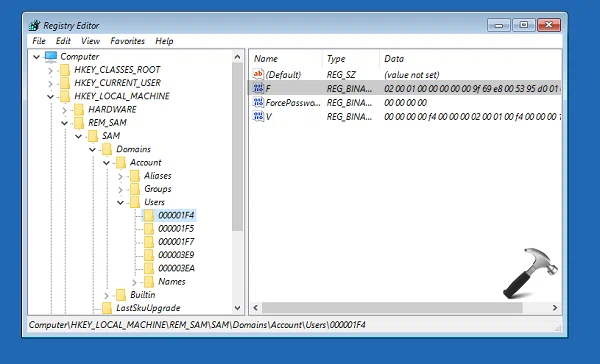This screenshot has width=600, height=364.
Task: Click the Names folder icon
Action: [x=149, y=282]
